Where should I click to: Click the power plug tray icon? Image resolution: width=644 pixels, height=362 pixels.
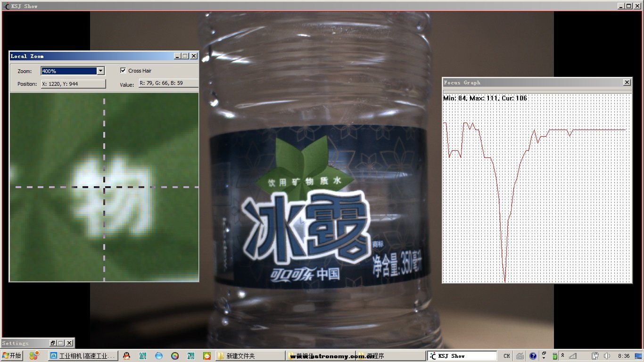595,356
